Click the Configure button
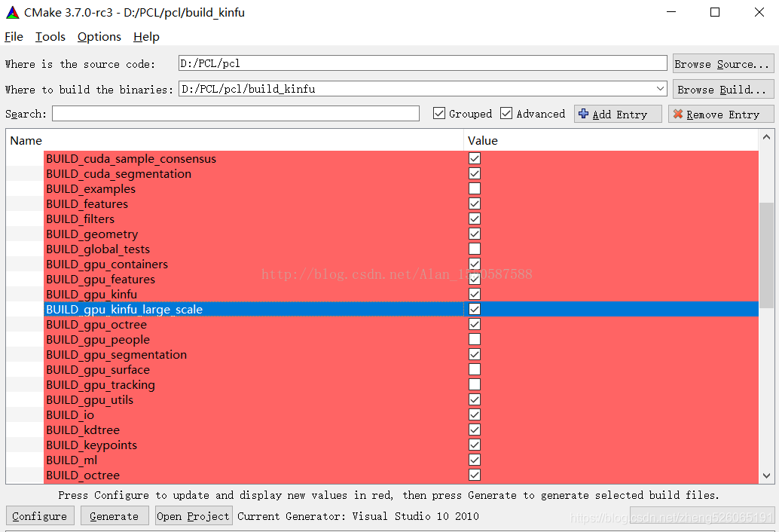779x532 pixels. click(x=40, y=515)
